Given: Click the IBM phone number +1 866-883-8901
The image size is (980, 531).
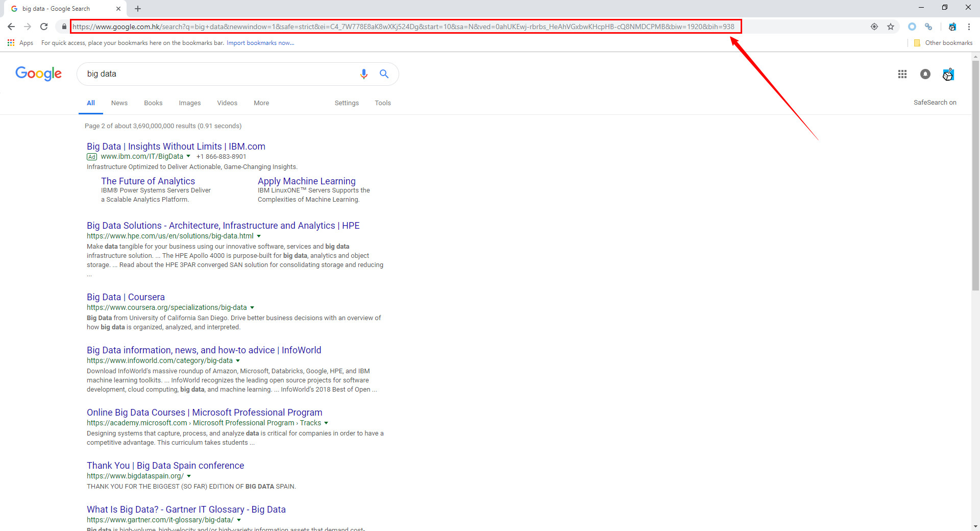Looking at the screenshot, I should pyautogui.click(x=221, y=157).
